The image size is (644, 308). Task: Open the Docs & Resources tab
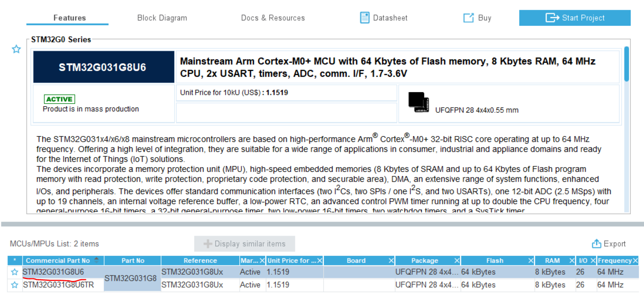tap(273, 18)
